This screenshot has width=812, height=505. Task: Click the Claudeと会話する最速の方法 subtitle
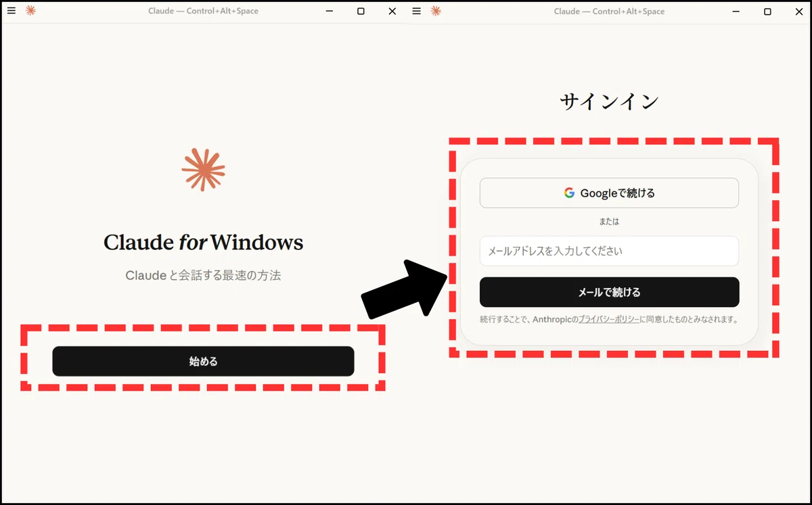tap(203, 275)
